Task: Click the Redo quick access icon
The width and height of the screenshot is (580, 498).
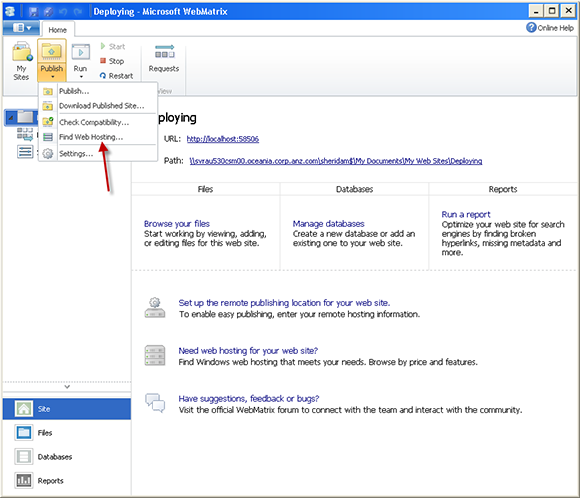Action: coord(77,12)
